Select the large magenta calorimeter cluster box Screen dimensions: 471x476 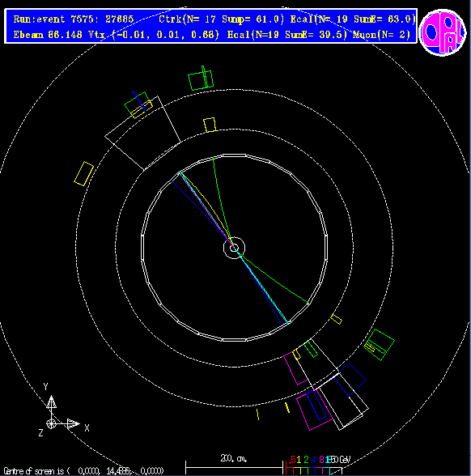click(314, 410)
